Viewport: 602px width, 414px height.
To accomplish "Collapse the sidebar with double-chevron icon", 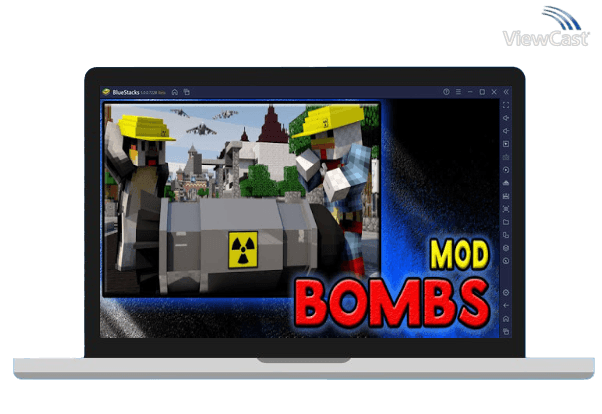I will pyautogui.click(x=506, y=92).
